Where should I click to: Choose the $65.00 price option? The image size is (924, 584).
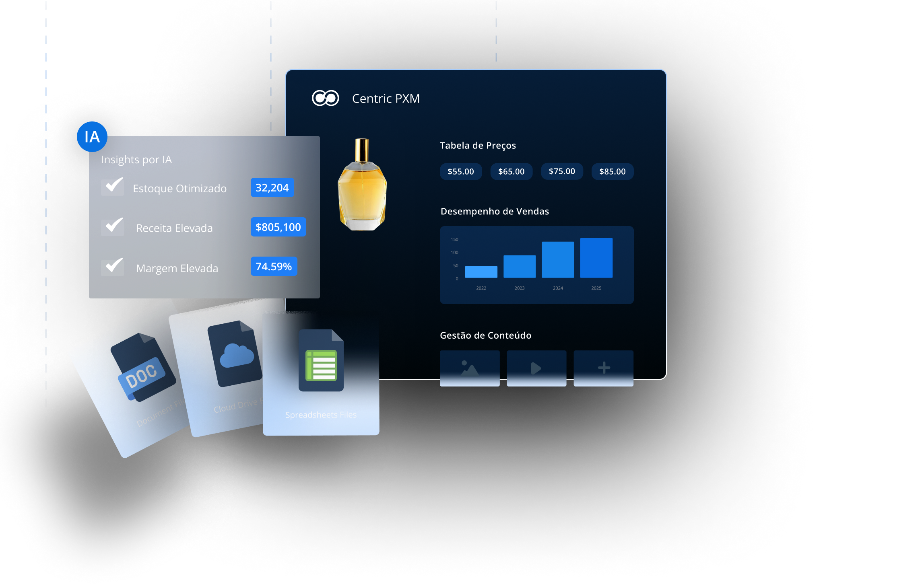point(511,172)
